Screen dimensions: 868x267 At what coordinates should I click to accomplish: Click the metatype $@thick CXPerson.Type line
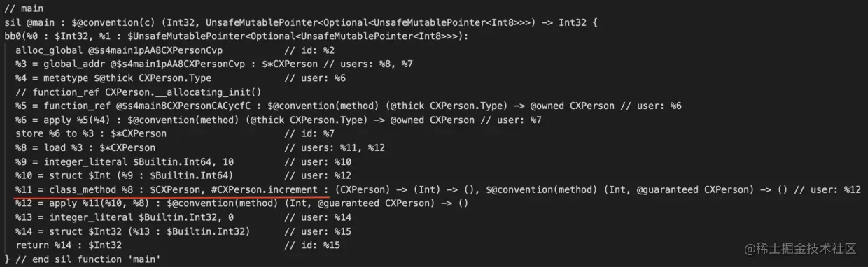point(181,78)
